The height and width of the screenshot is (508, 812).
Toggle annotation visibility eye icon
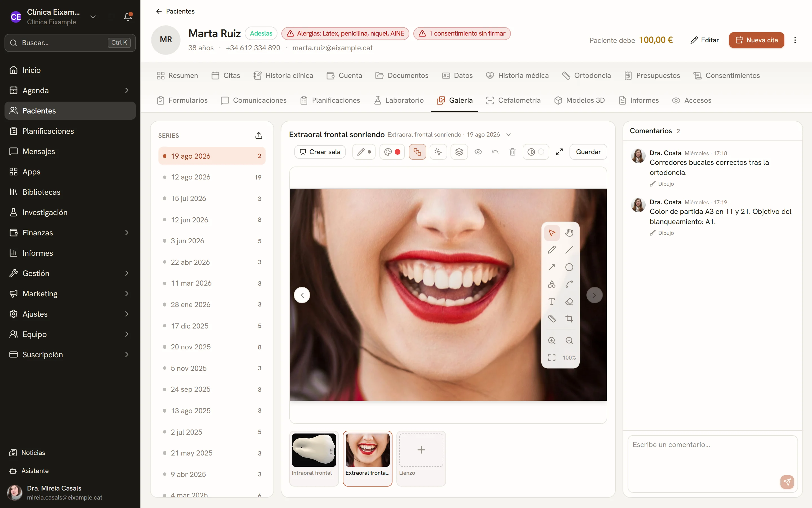coord(478,152)
